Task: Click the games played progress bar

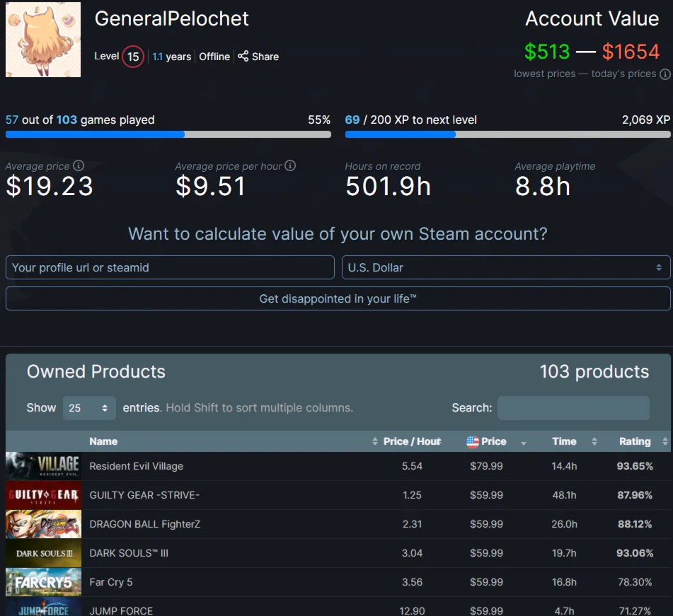Action: click(168, 134)
